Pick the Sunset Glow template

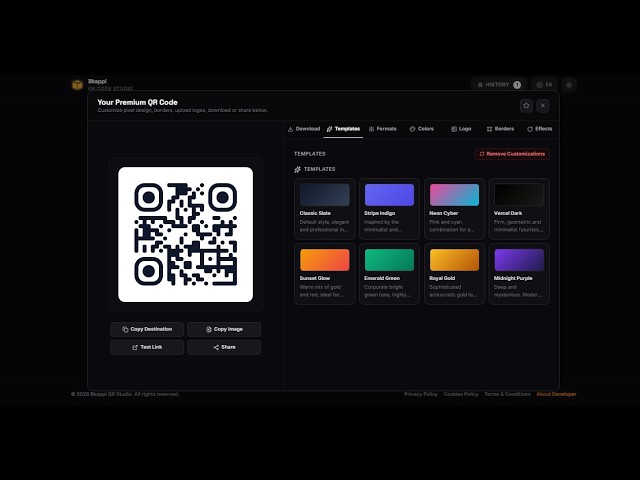tap(324, 274)
